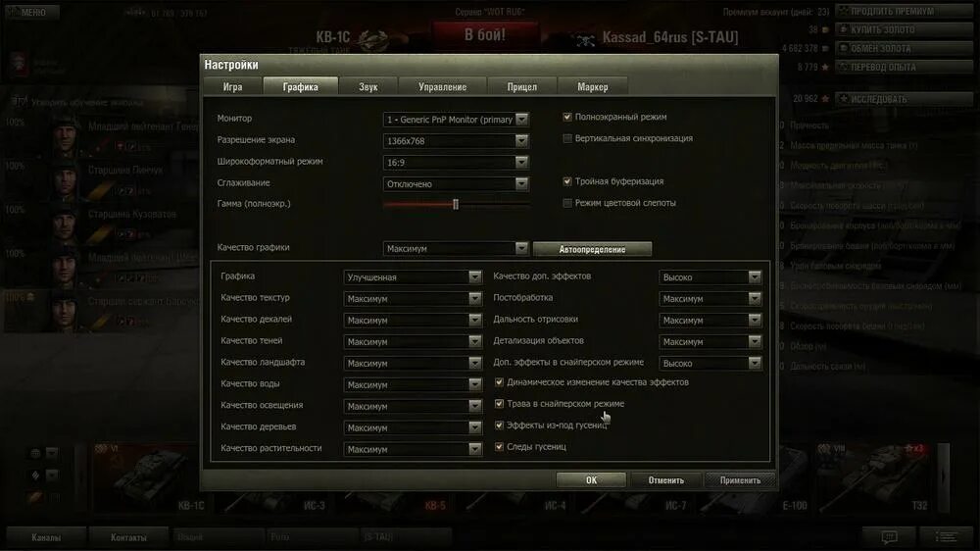Click the Автоопределение button
Viewport: 980px width, 551px height.
(592, 249)
